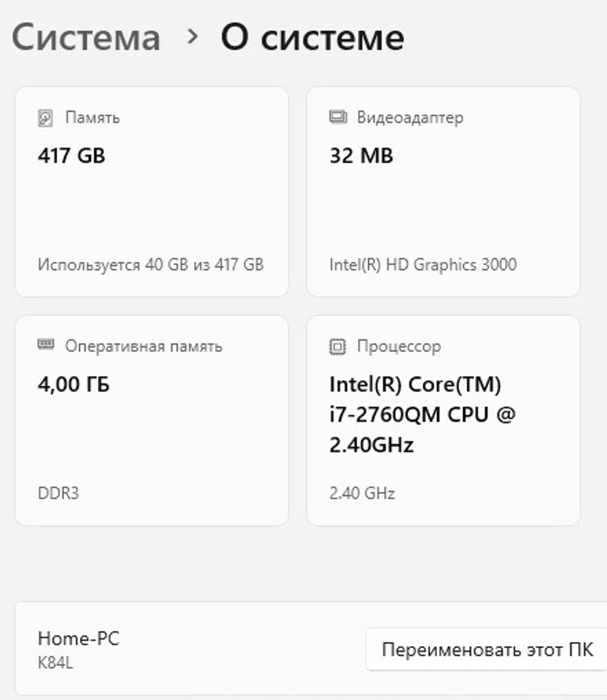Click the Home-PC device name
Image resolution: width=607 pixels, height=700 pixels.
point(77,639)
